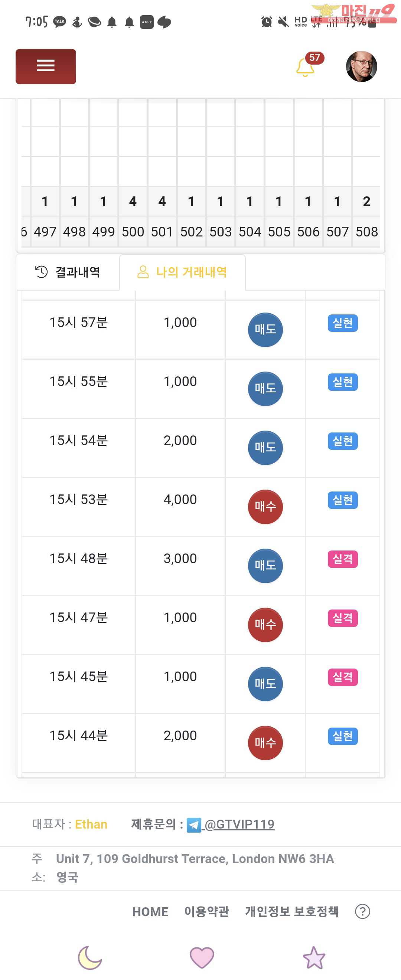Viewport: 401px width, 980px height.
Task: Click the Telegram icon next to 제휴문의
Action: [194, 825]
